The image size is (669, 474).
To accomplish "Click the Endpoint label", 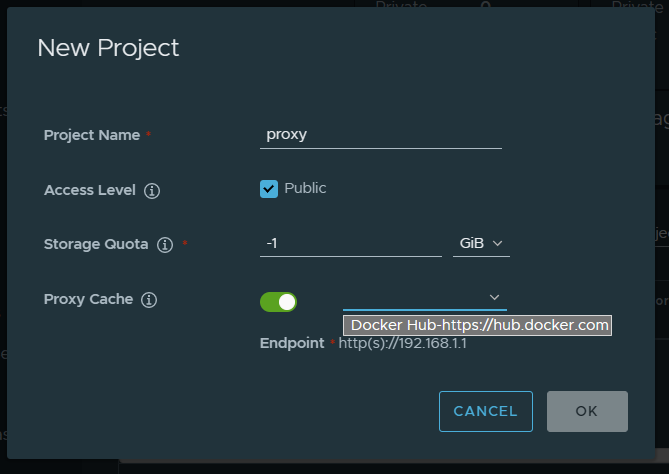I will pos(291,343).
